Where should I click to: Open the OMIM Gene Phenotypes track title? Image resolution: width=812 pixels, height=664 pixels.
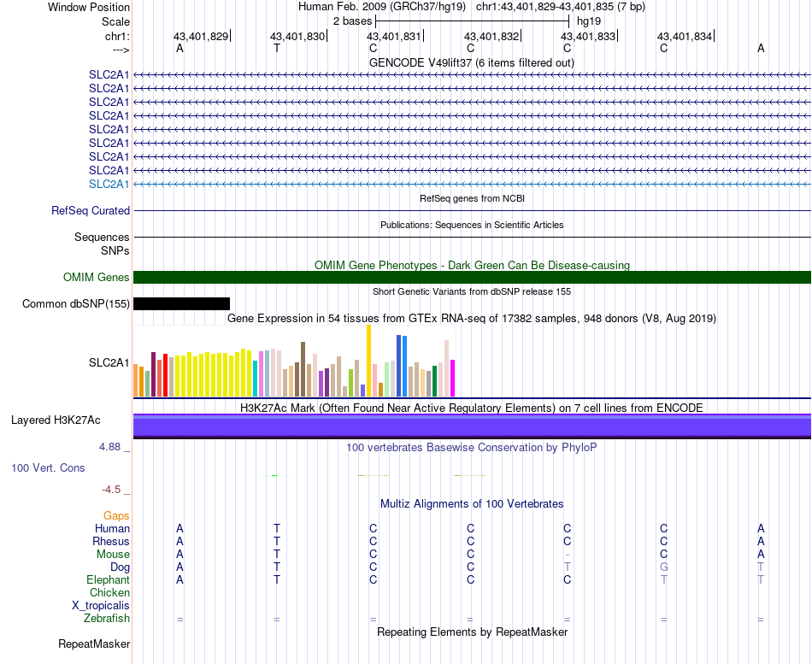pyautogui.click(x=472, y=265)
